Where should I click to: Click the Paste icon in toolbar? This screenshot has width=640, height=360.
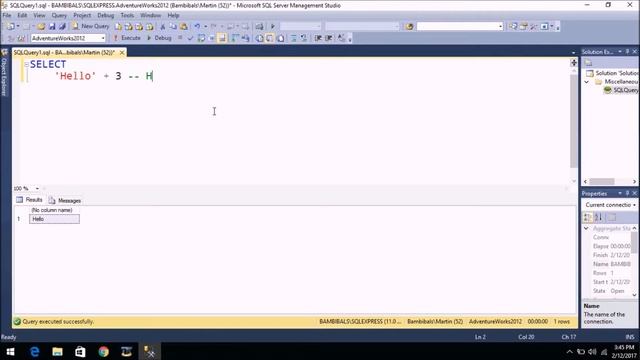coord(184,26)
